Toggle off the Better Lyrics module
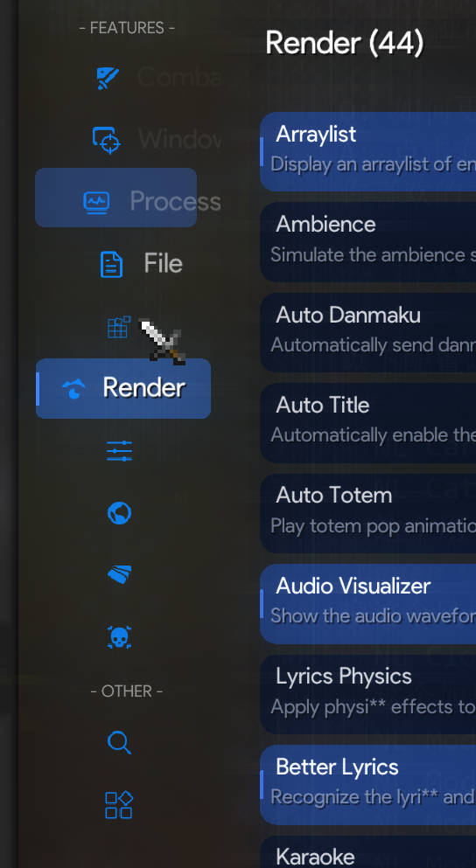476x868 pixels. click(368, 785)
